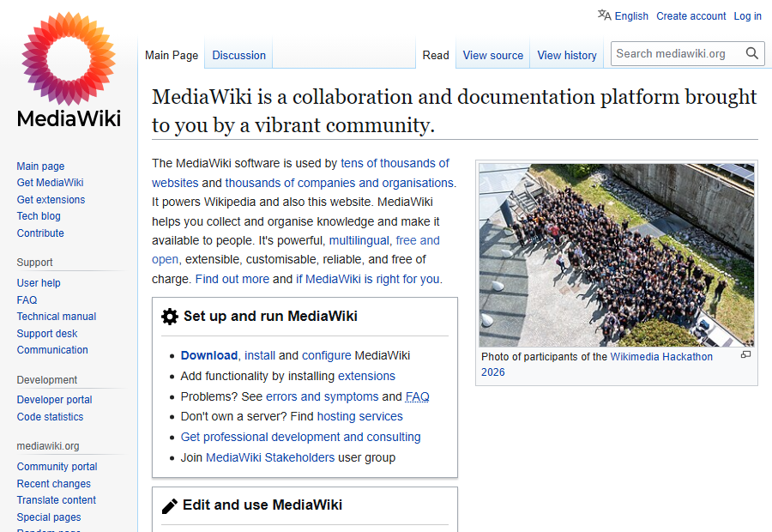This screenshot has width=772, height=532.
Task: Open Contribute sidebar link
Action: point(40,233)
